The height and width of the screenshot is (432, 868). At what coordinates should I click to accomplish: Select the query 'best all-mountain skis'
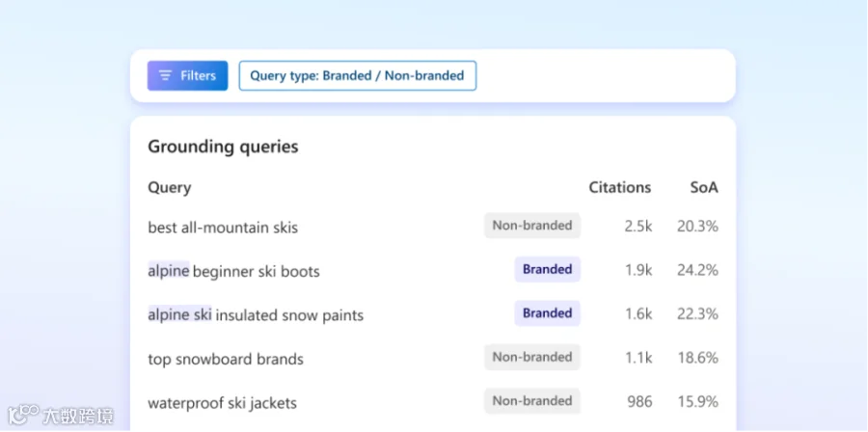[223, 228]
